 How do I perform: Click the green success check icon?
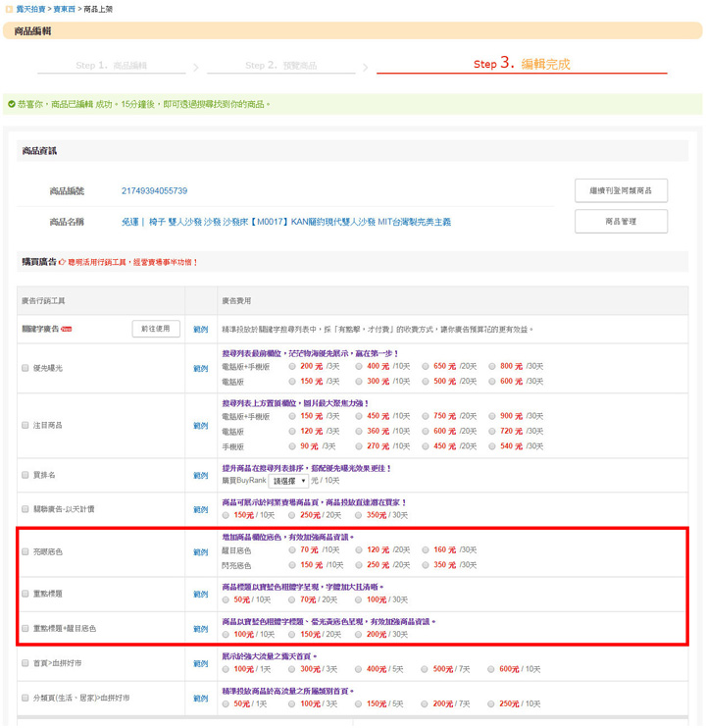(x=11, y=104)
